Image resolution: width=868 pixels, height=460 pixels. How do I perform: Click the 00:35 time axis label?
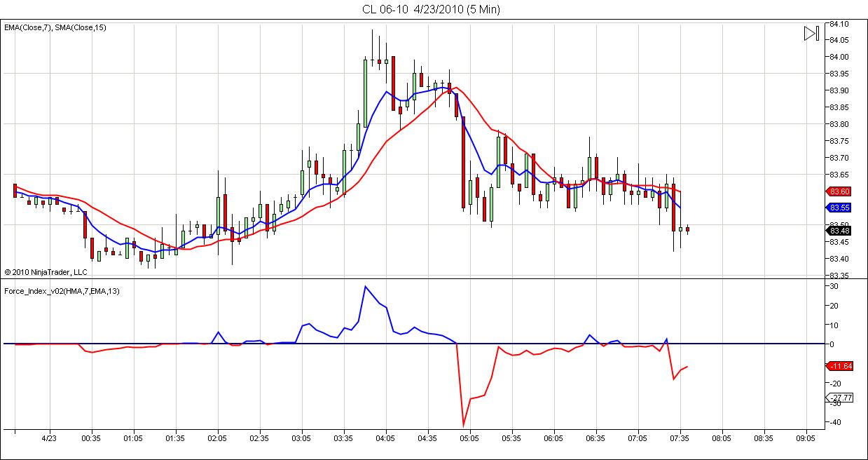click(91, 438)
